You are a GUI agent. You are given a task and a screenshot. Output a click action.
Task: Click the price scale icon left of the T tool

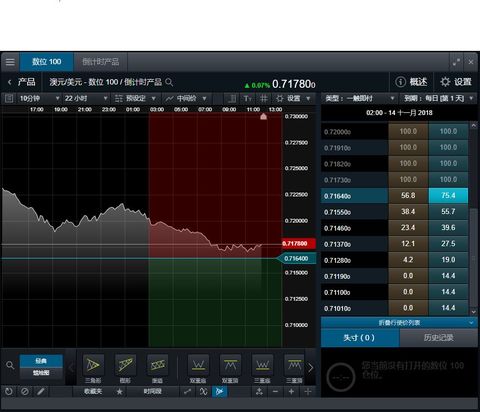click(x=232, y=98)
